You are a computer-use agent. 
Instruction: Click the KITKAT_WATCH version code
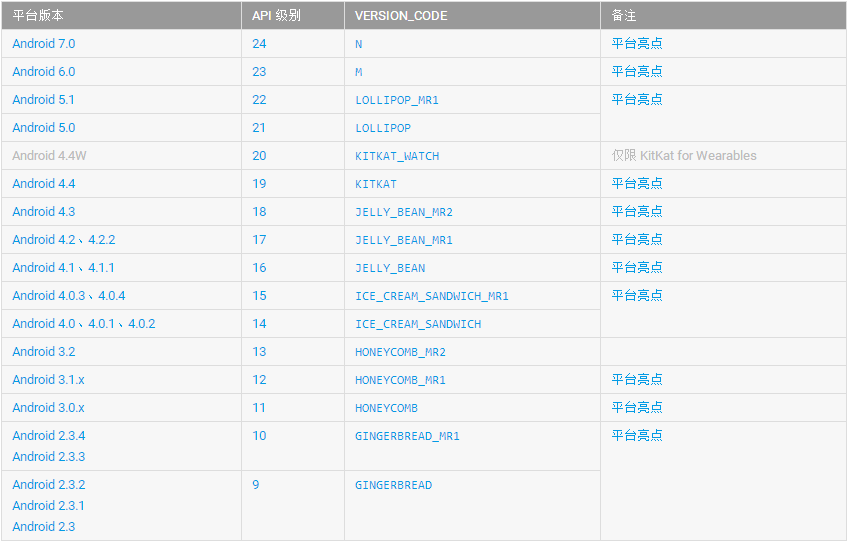point(397,156)
